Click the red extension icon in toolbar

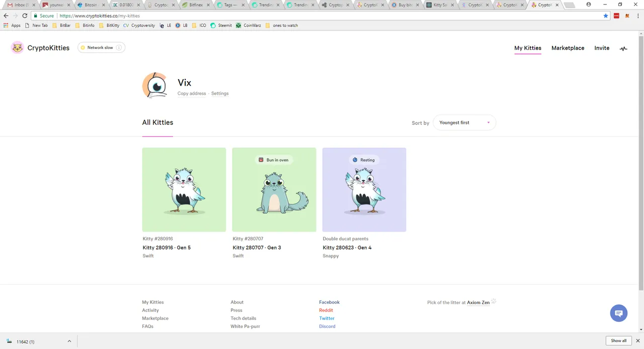[616, 16]
